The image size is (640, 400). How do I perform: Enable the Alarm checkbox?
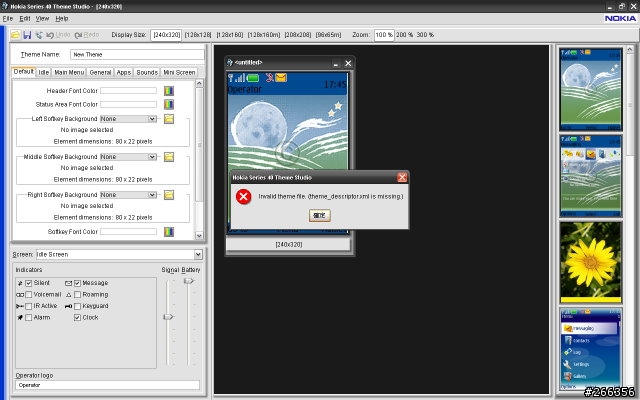[x=29, y=318]
